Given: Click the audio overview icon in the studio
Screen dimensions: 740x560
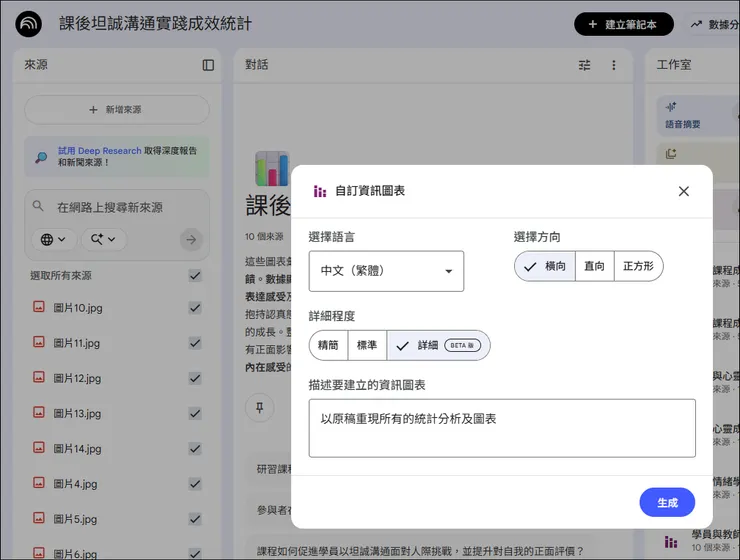Looking at the screenshot, I should tap(671, 107).
